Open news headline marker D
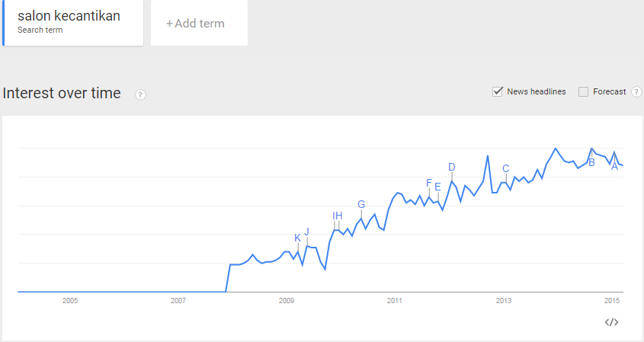Viewport: 644px width, 342px height. click(x=452, y=167)
